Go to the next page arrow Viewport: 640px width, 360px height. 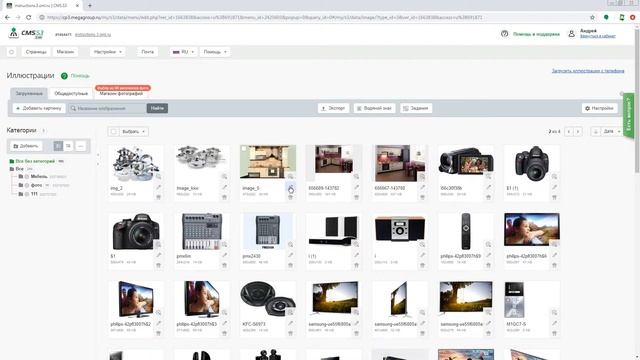point(578,131)
